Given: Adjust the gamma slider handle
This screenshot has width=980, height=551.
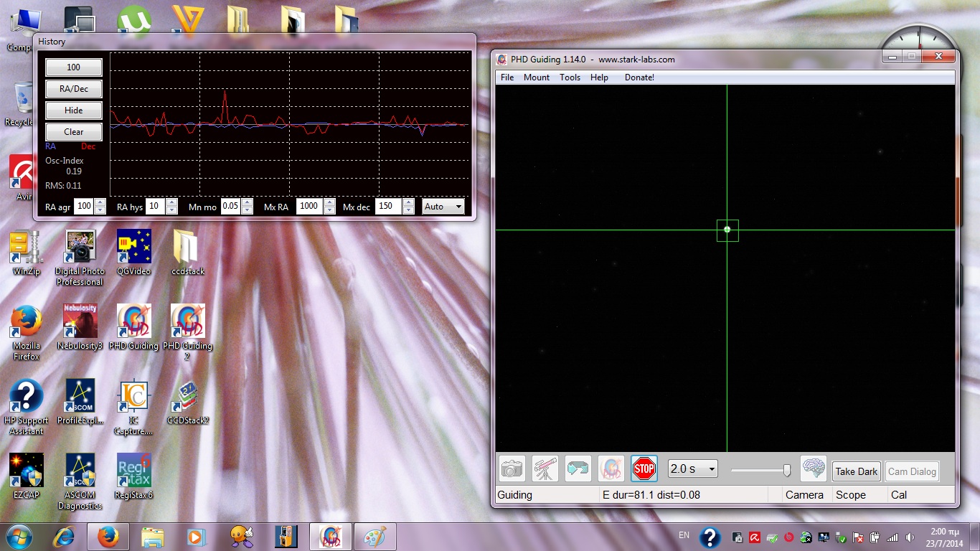Looking at the screenshot, I should [x=787, y=471].
